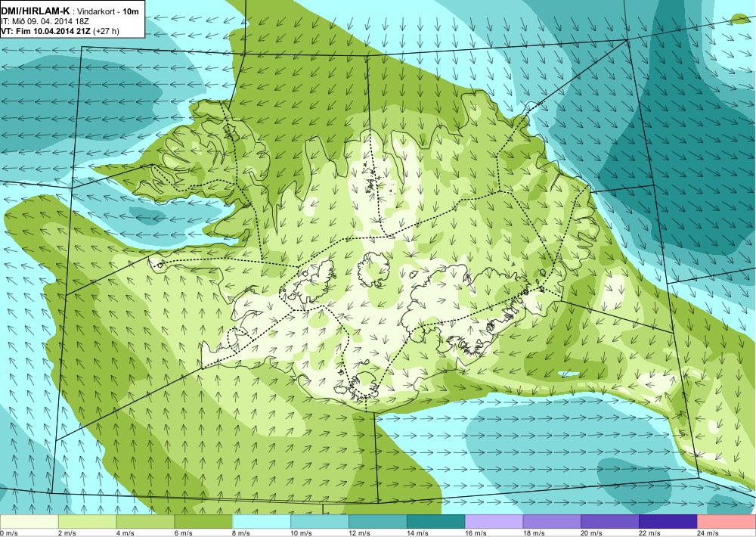
Task: Click the '10 m/s' legend label
Action: (302, 533)
